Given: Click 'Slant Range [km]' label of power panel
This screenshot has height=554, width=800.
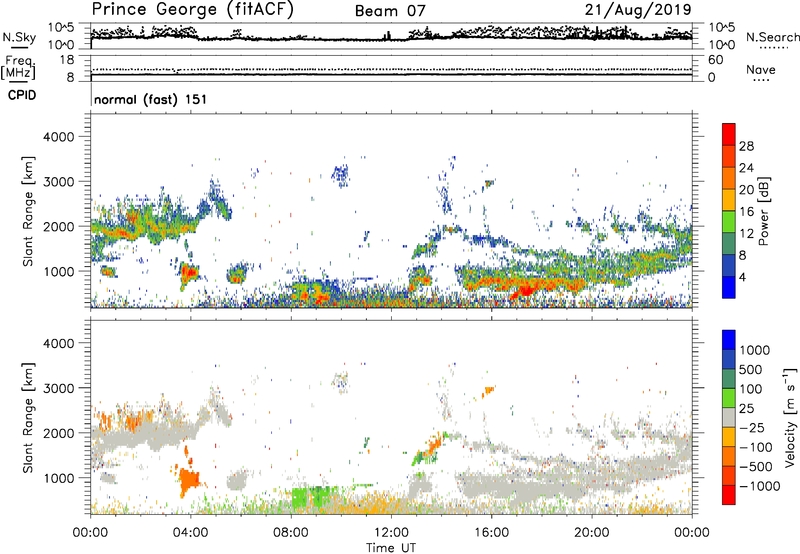Looking at the screenshot, I should tap(28, 211).
